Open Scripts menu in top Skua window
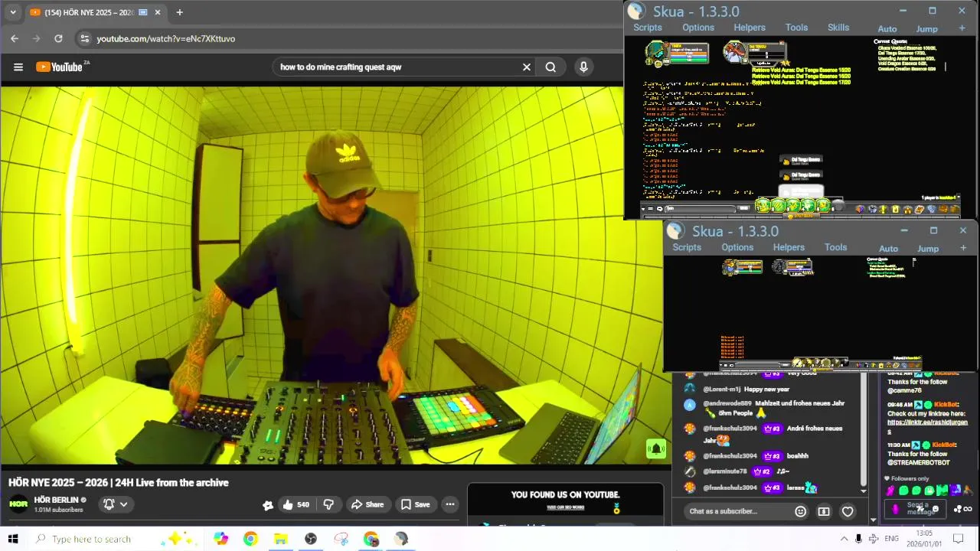The height and width of the screenshot is (551, 980). [647, 28]
